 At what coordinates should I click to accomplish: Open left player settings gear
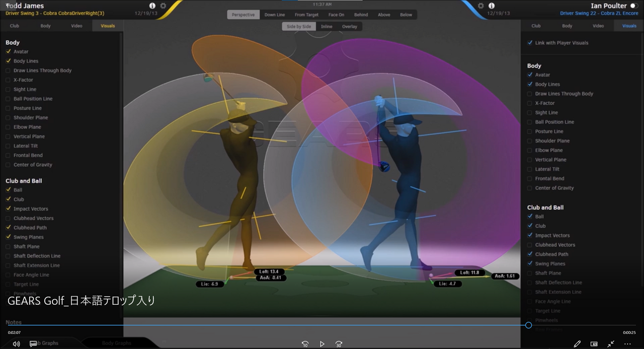(x=163, y=6)
